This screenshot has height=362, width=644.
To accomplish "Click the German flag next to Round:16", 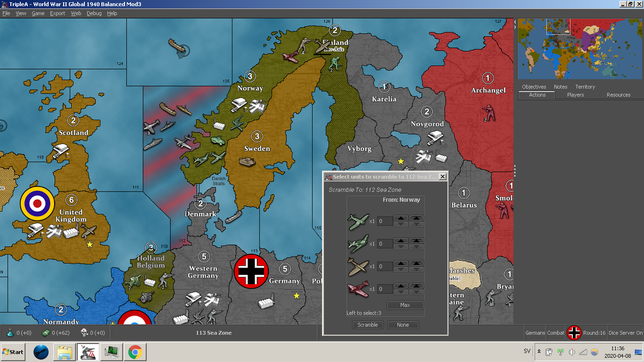I will 574,333.
